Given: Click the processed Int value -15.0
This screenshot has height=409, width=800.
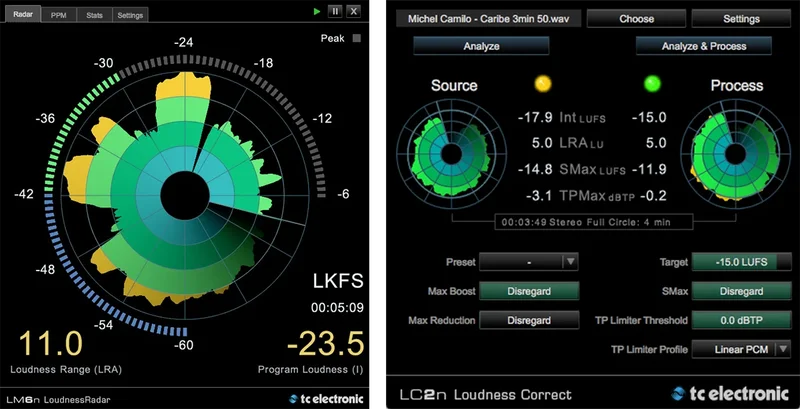Looking at the screenshot, I should tap(649, 117).
